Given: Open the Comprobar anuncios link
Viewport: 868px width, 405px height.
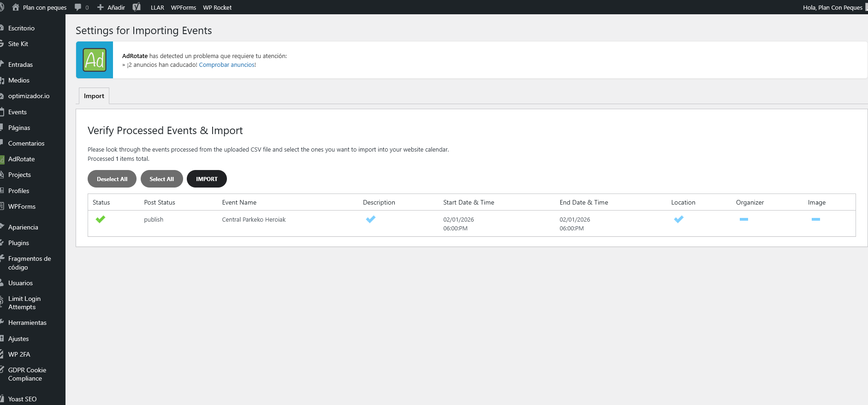Looking at the screenshot, I should coord(226,65).
